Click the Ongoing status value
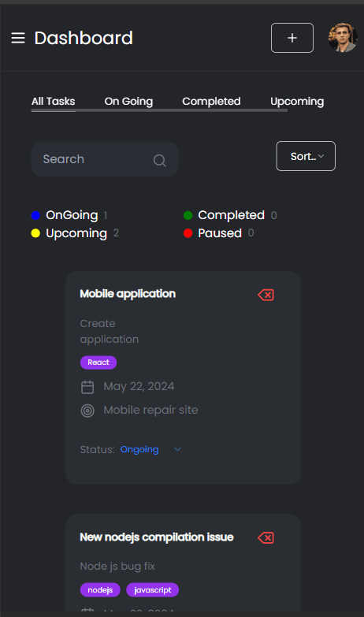This screenshot has height=617, width=364. pos(139,449)
